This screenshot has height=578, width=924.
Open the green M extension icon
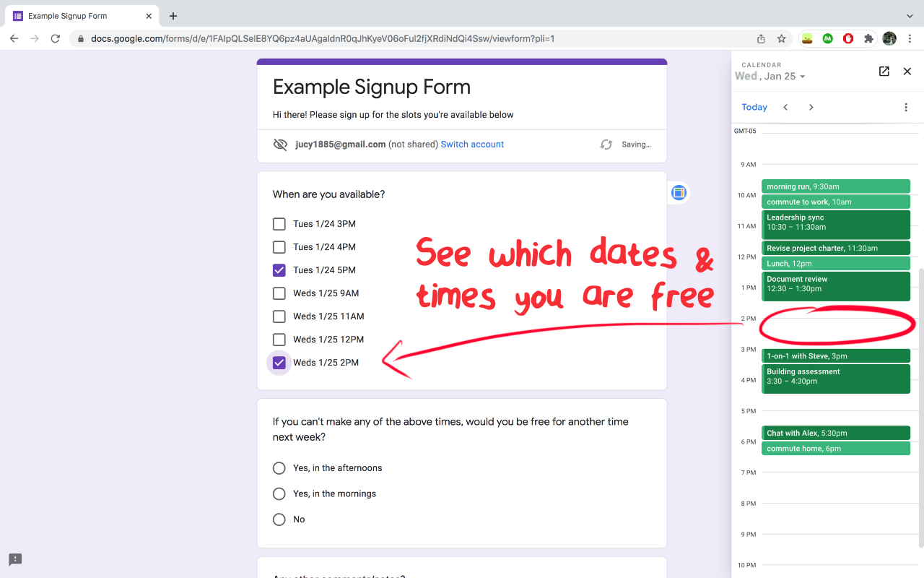tap(827, 38)
